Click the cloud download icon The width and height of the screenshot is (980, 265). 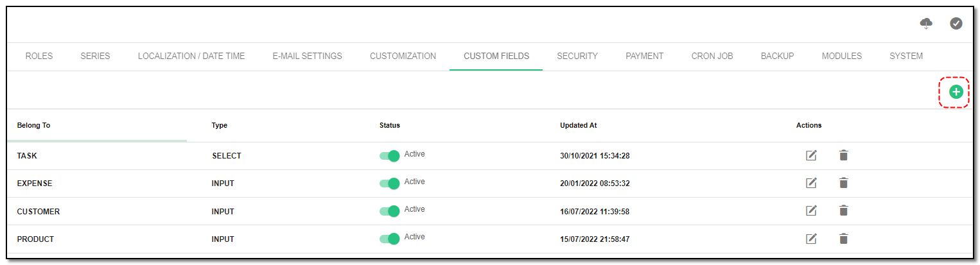pyautogui.click(x=926, y=23)
